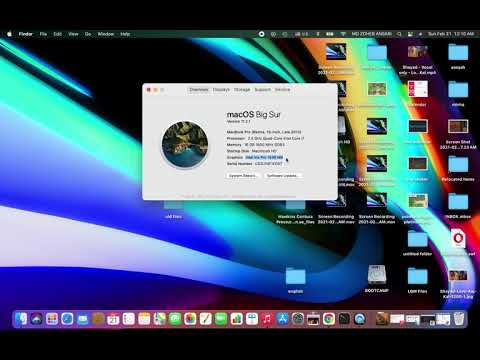Open Mail from the Dock
The image size is (480, 360).
point(83,319)
